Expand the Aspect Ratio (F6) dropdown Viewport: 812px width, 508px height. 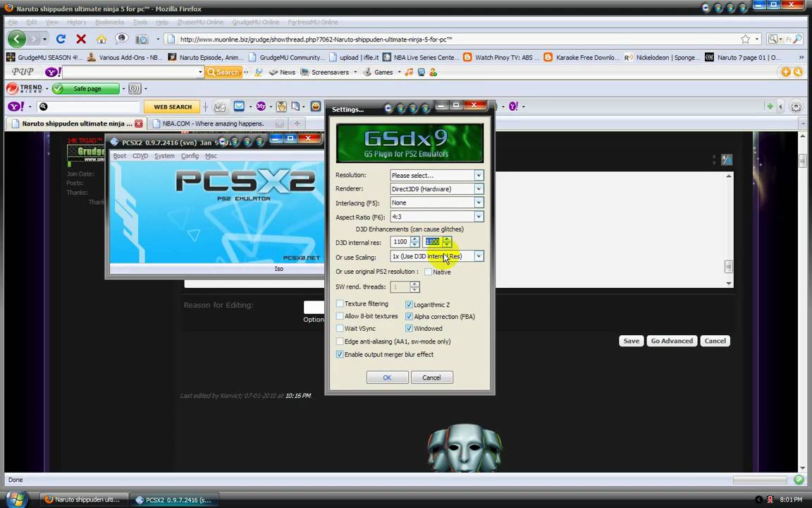coord(479,217)
